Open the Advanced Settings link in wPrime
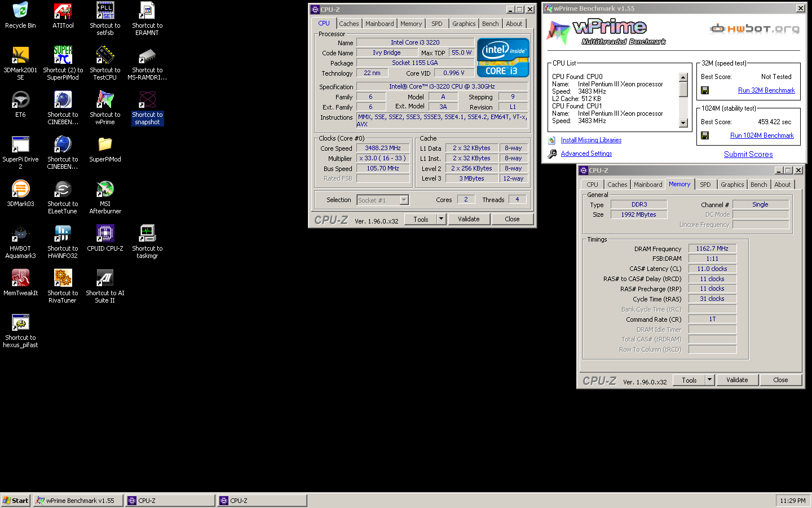 coord(586,154)
